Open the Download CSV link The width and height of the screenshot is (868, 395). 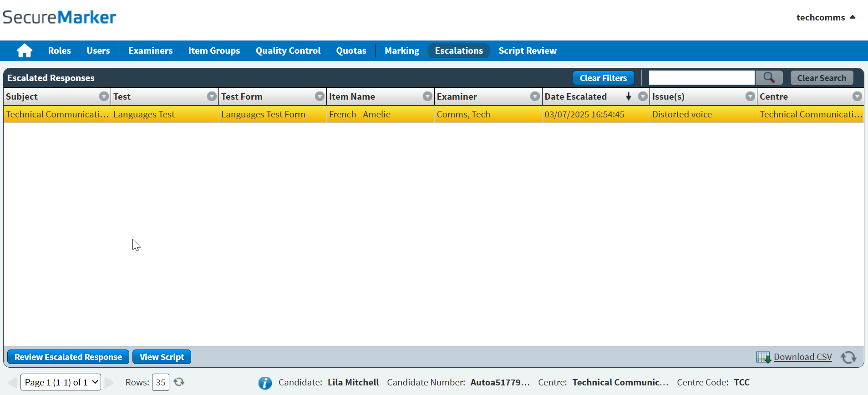(802, 357)
